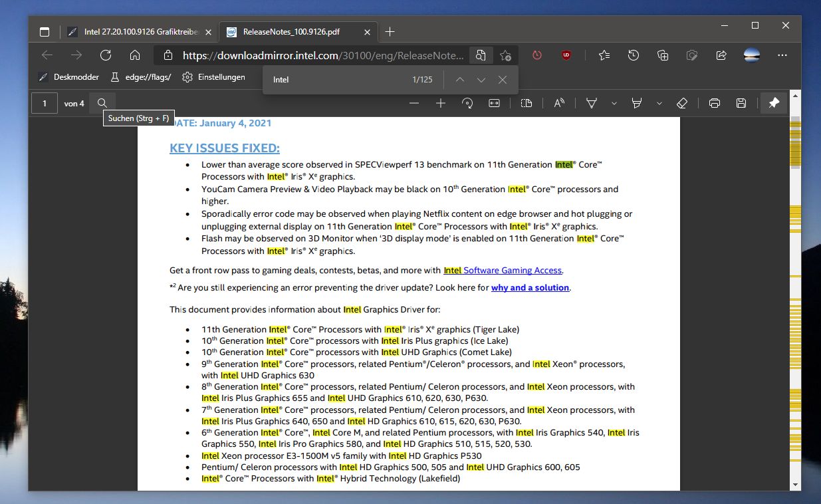Fit PDF to page width
821x504 pixels.
pyautogui.click(x=494, y=103)
